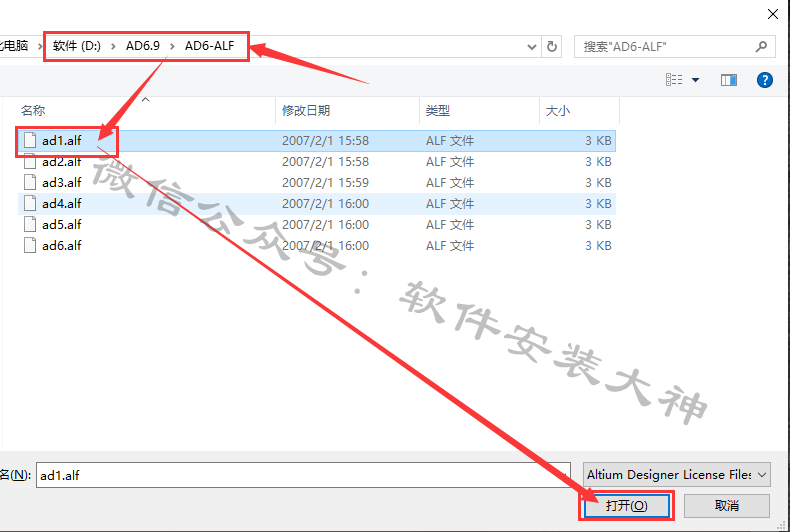Sort by 类型 column header
This screenshot has height=532, width=790.
point(437,110)
